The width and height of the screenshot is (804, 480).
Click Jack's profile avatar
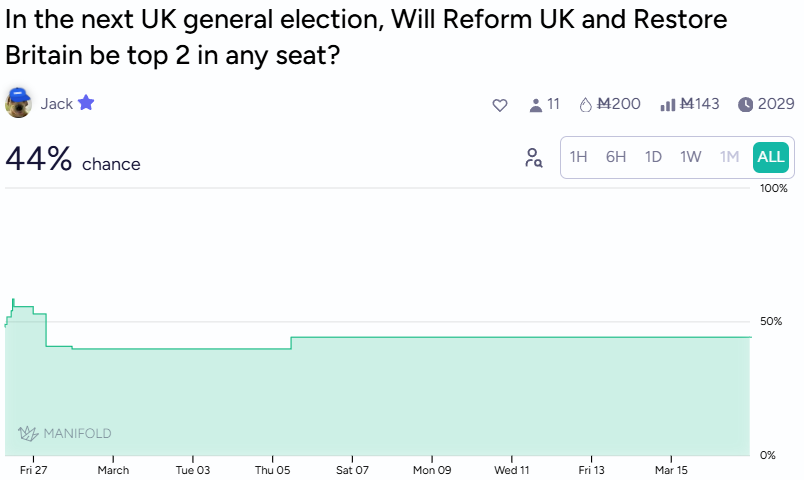tap(19, 103)
